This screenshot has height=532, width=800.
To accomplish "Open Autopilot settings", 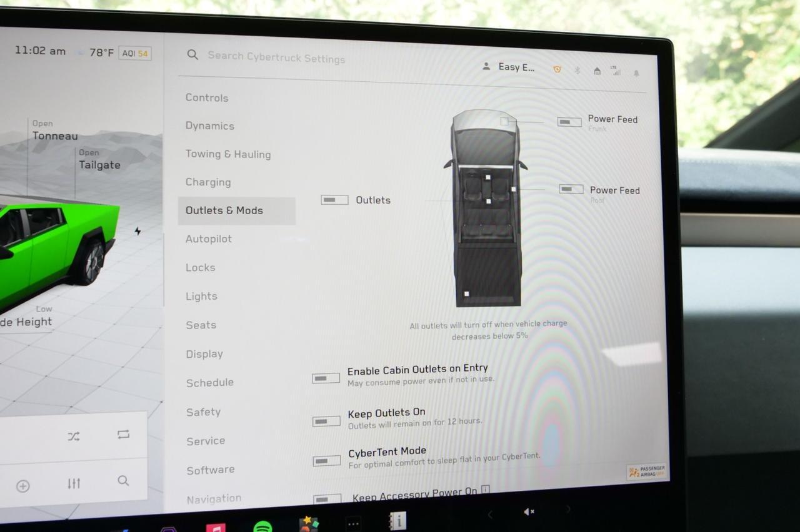I will tap(209, 239).
